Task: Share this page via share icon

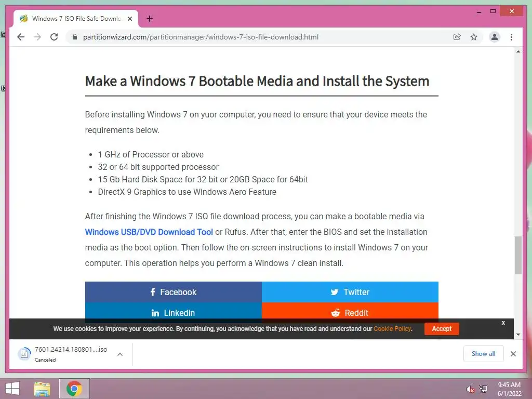Action: [457, 37]
